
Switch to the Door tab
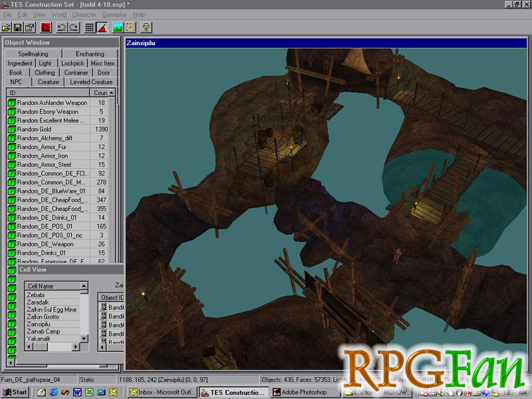(x=104, y=72)
